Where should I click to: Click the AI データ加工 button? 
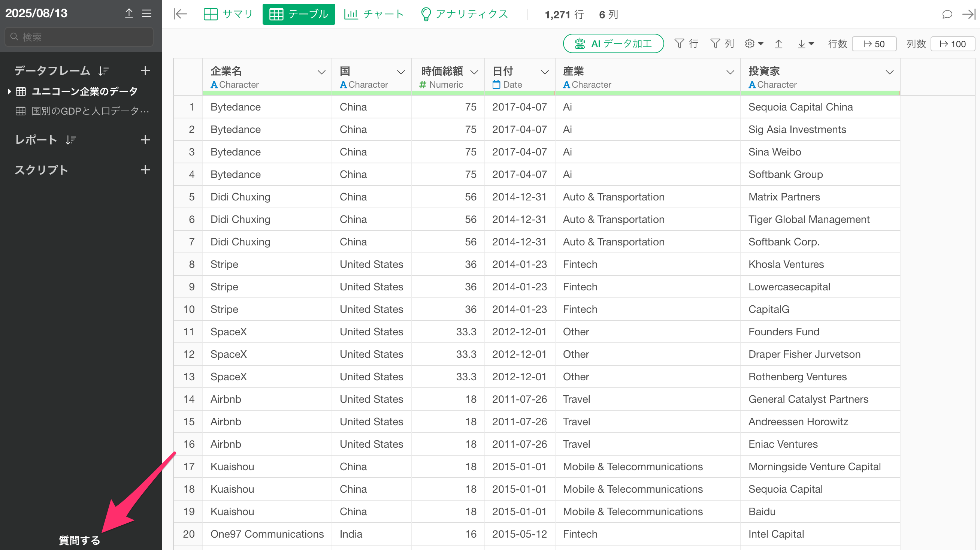613,44
